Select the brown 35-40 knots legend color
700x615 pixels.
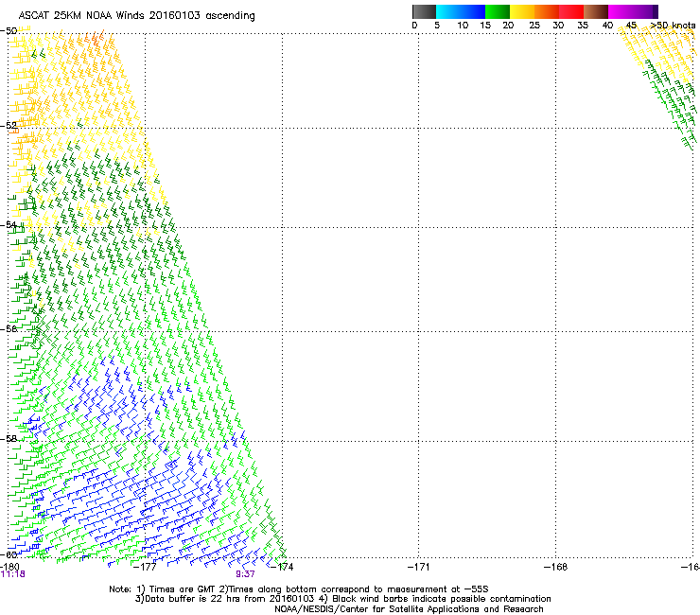coord(596,11)
